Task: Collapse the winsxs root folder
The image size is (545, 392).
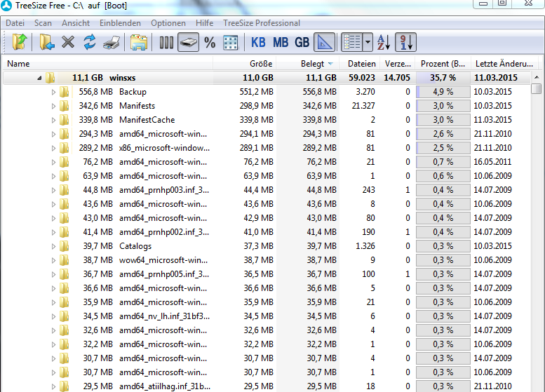Action: click(x=39, y=79)
